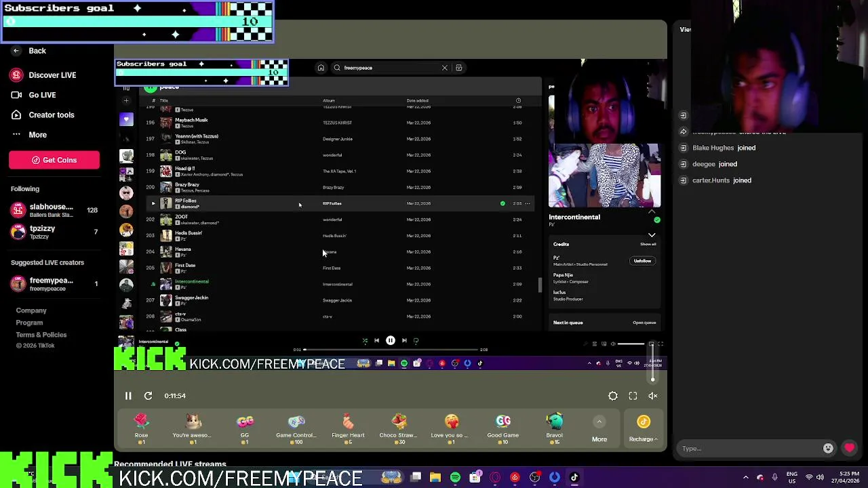Open Terms & Policies link
The image size is (868, 488).
coord(41,335)
